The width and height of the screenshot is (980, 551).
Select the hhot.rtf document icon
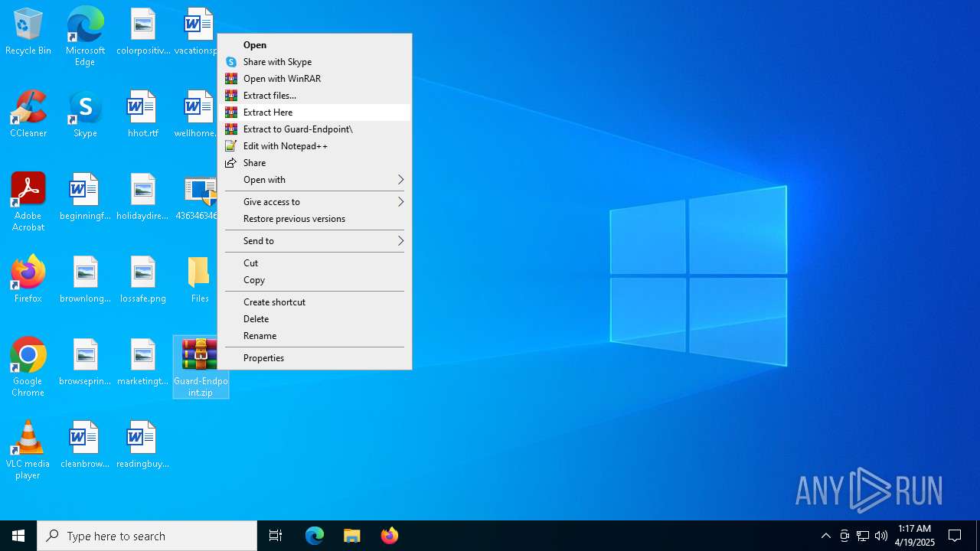(142, 115)
